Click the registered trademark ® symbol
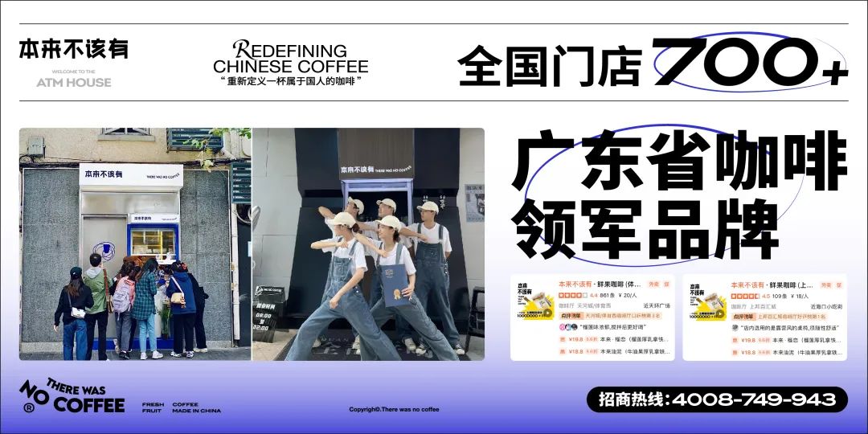Viewport: 868px width, 434px height. 30,408
